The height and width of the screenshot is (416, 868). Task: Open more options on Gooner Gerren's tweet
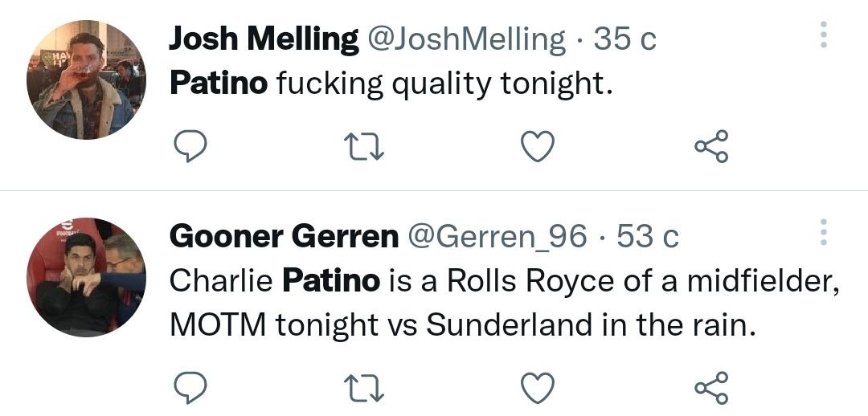pyautogui.click(x=822, y=232)
